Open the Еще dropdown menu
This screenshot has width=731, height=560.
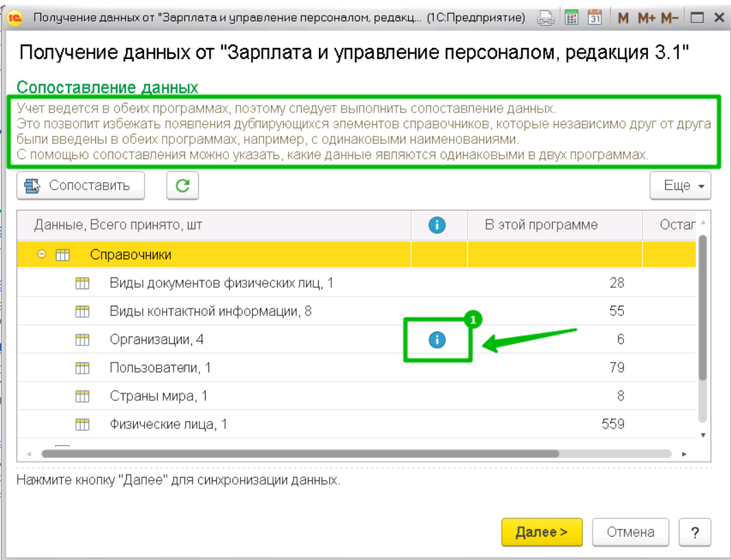click(680, 186)
